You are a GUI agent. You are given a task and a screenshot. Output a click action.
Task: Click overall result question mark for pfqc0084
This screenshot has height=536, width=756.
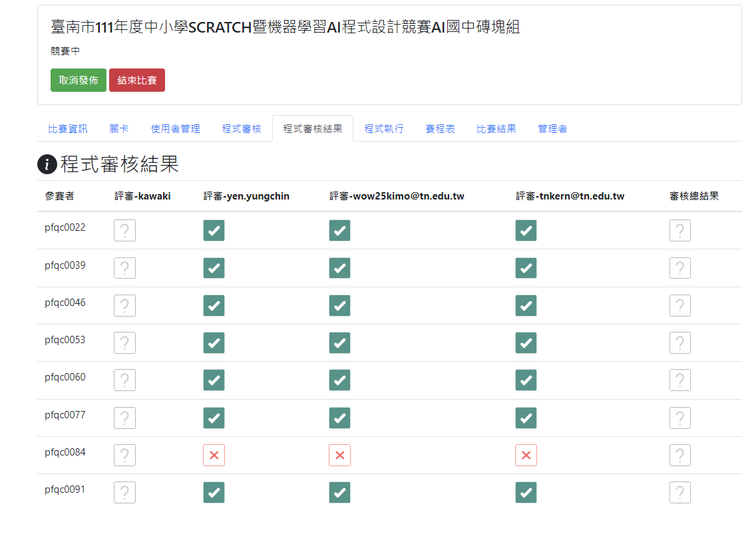tap(679, 456)
